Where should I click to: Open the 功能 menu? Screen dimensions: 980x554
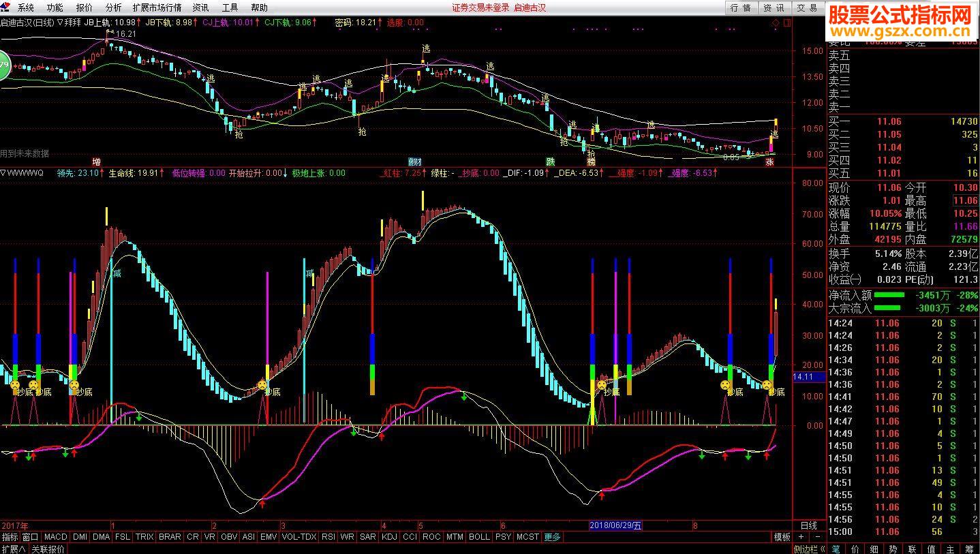(55, 7)
